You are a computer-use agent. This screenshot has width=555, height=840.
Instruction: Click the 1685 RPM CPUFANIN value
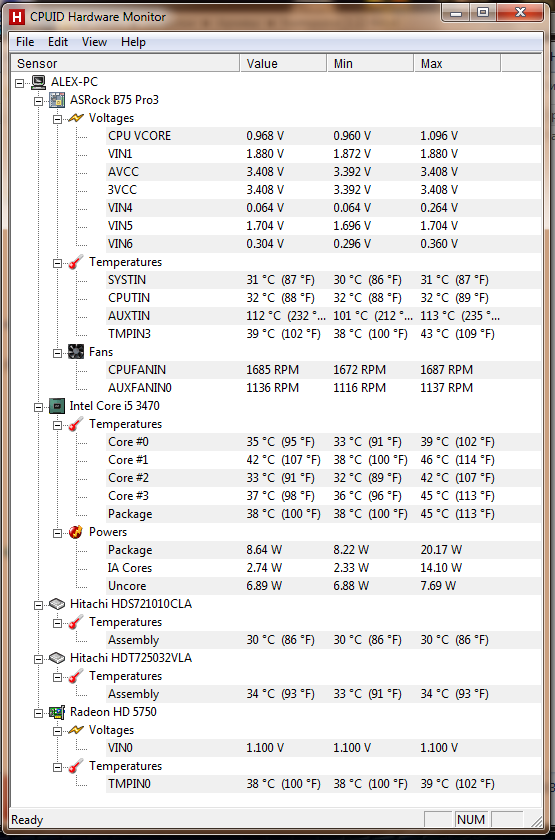tap(272, 370)
